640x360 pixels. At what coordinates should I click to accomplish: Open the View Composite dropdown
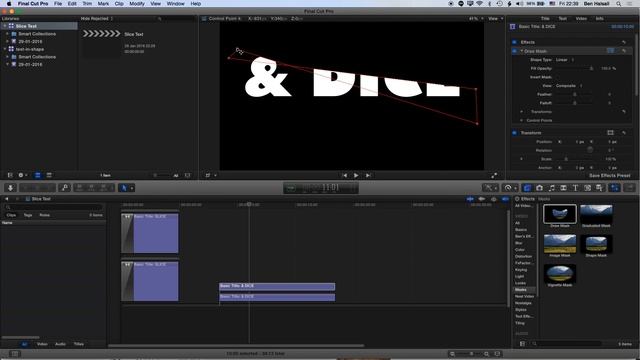pyautogui.click(x=569, y=86)
